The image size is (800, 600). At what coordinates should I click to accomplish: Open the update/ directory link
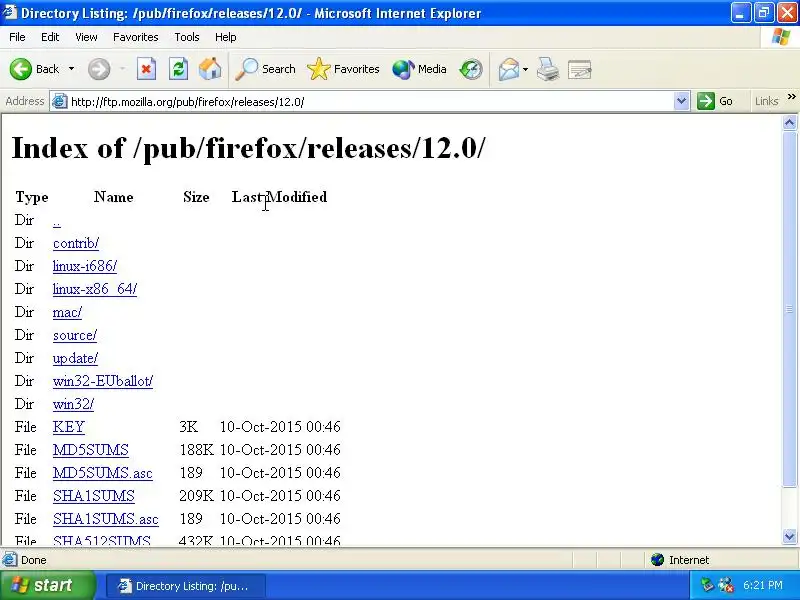(x=76, y=358)
